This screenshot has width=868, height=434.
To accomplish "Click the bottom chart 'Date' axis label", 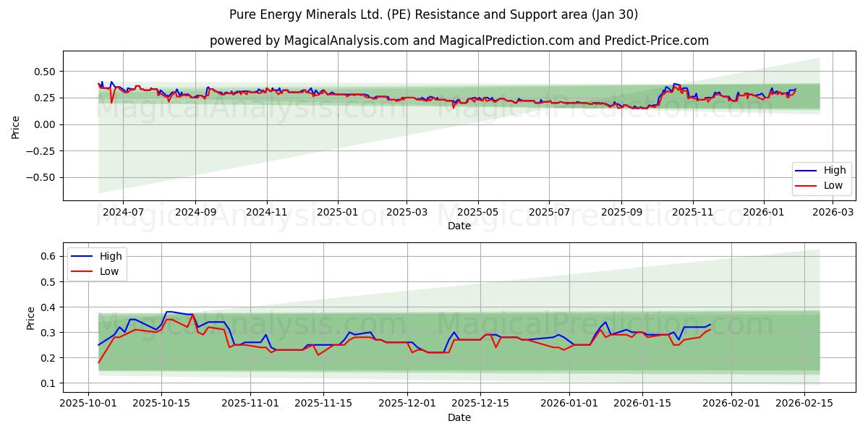I will click(x=459, y=417).
